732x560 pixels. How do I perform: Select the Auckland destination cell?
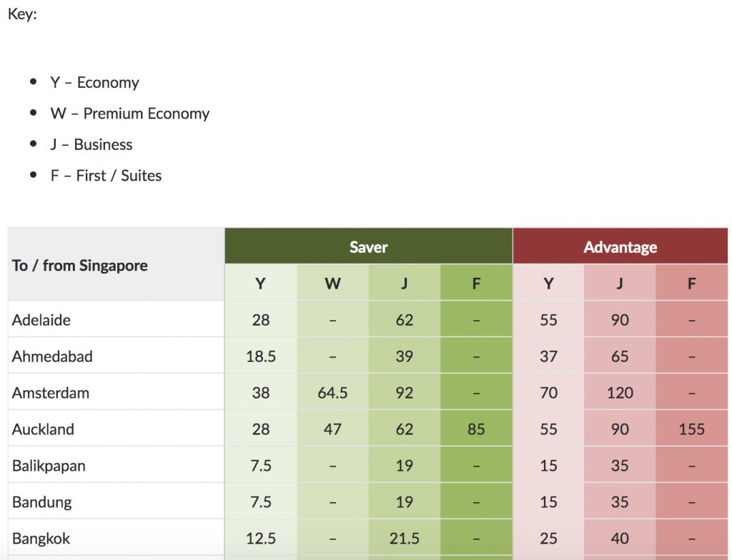point(43,429)
